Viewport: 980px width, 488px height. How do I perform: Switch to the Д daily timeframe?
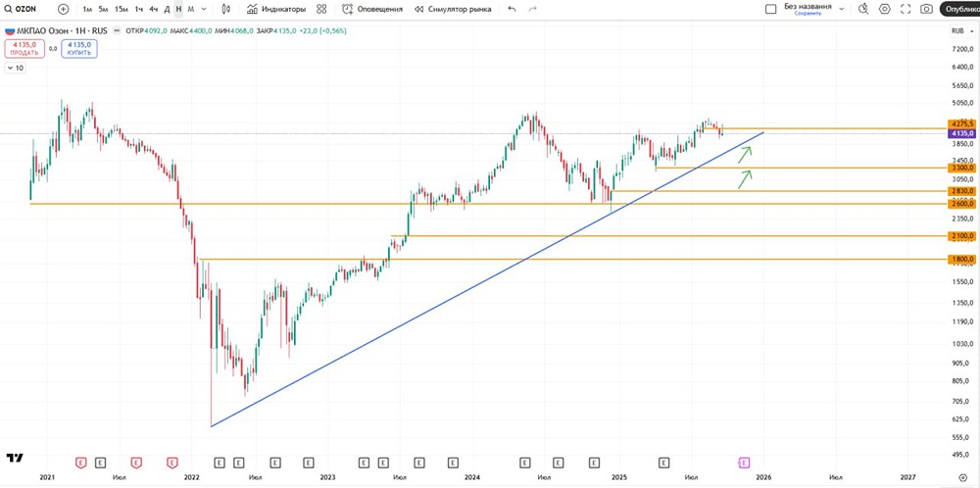point(167,9)
